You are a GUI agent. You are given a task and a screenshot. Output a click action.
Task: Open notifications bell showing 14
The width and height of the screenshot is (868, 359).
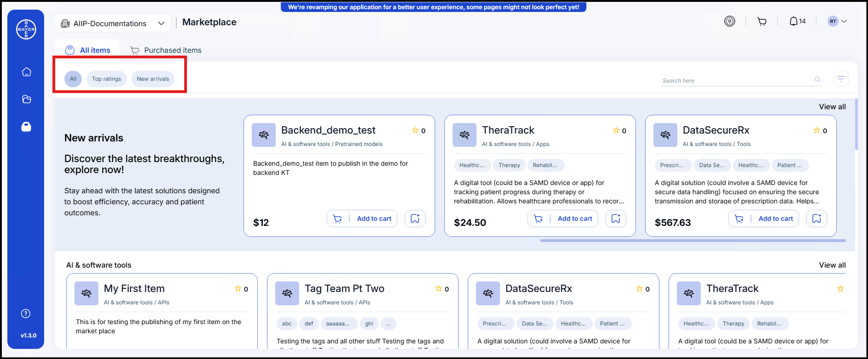point(798,21)
